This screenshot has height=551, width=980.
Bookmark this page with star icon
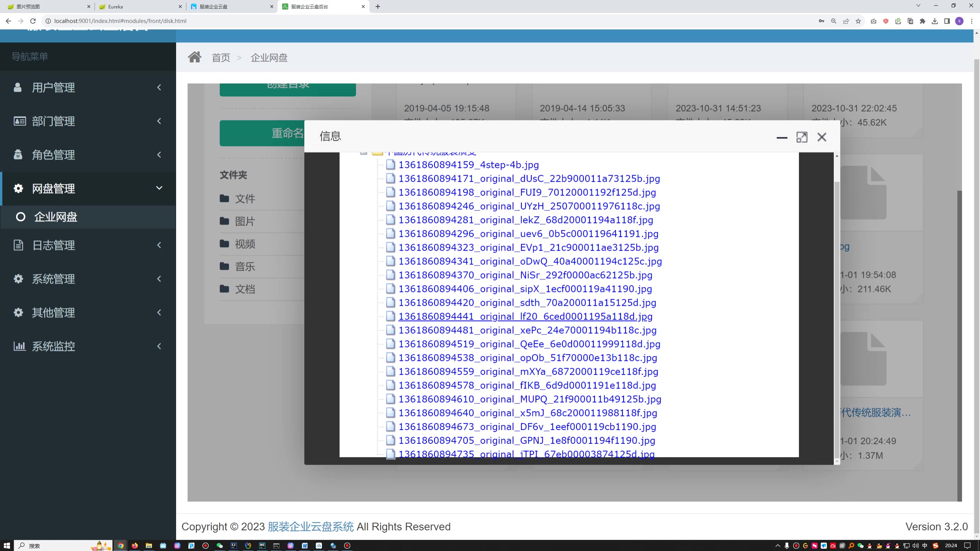(x=858, y=21)
